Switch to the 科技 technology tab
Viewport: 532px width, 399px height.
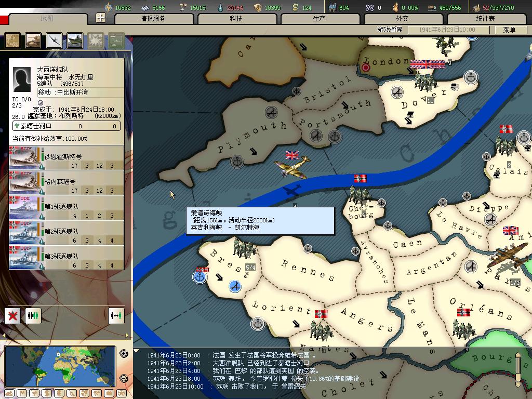pyautogui.click(x=237, y=19)
